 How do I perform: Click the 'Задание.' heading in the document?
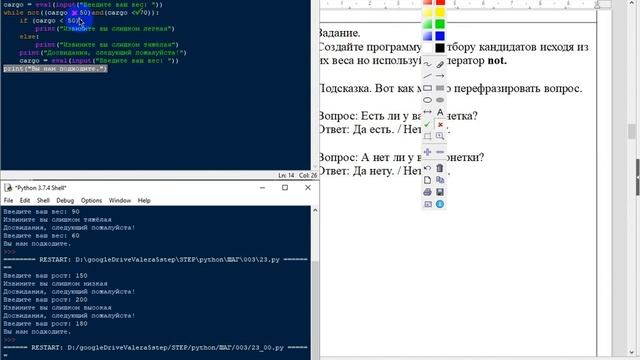339,33
